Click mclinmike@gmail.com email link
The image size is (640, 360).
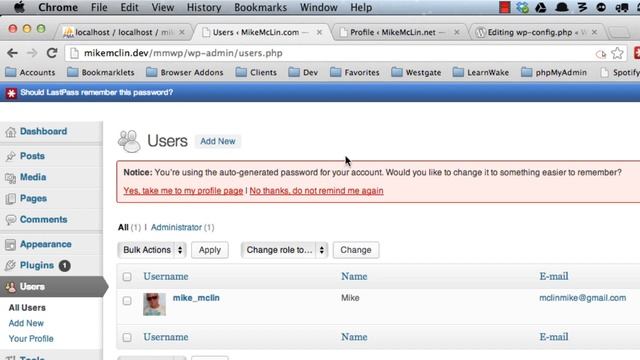pyautogui.click(x=582, y=298)
